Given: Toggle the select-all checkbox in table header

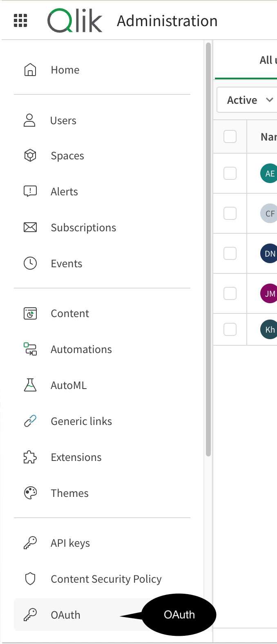Looking at the screenshot, I should 230,136.
